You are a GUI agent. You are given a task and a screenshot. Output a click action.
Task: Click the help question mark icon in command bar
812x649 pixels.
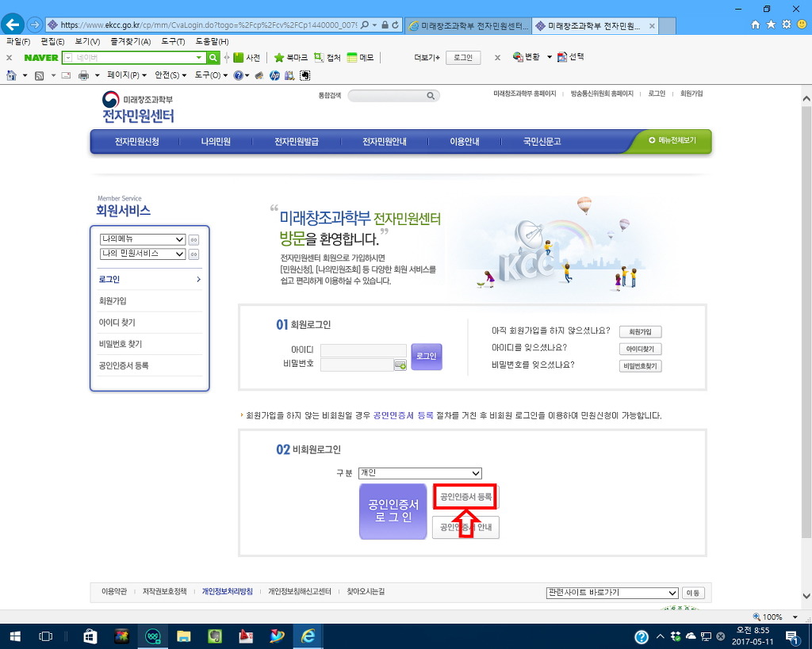tap(238, 75)
